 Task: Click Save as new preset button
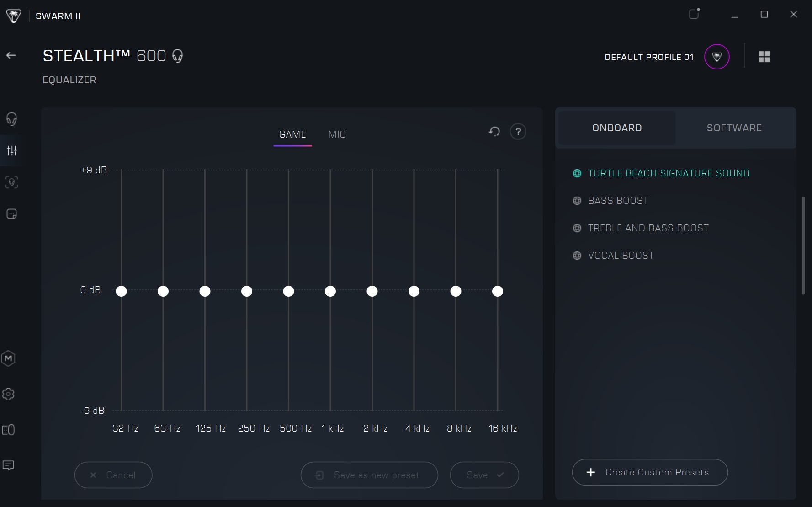point(369,475)
